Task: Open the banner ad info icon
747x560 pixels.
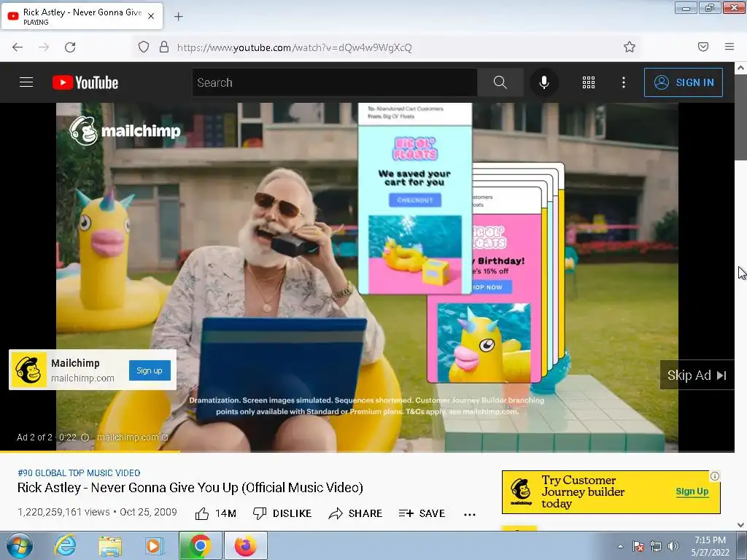Action: [715, 476]
